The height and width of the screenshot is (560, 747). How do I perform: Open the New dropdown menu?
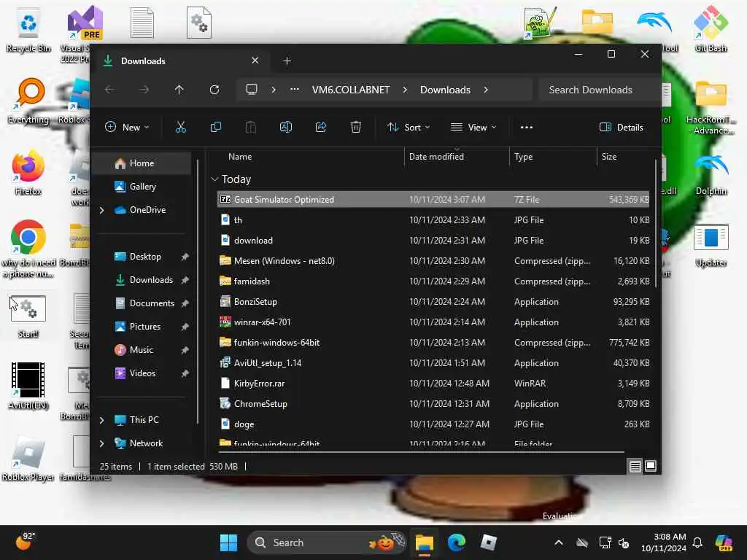(x=127, y=127)
